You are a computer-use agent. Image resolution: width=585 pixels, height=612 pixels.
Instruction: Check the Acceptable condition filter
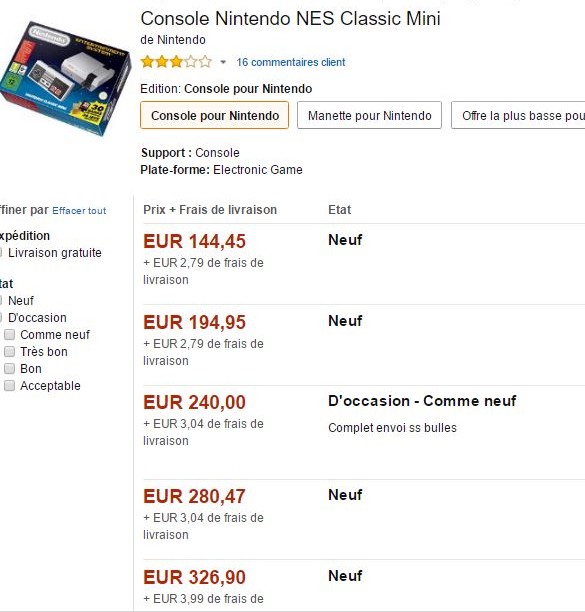pos(9,386)
